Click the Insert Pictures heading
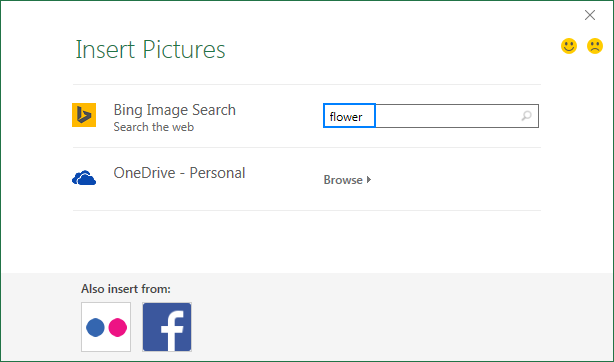 tap(150, 50)
